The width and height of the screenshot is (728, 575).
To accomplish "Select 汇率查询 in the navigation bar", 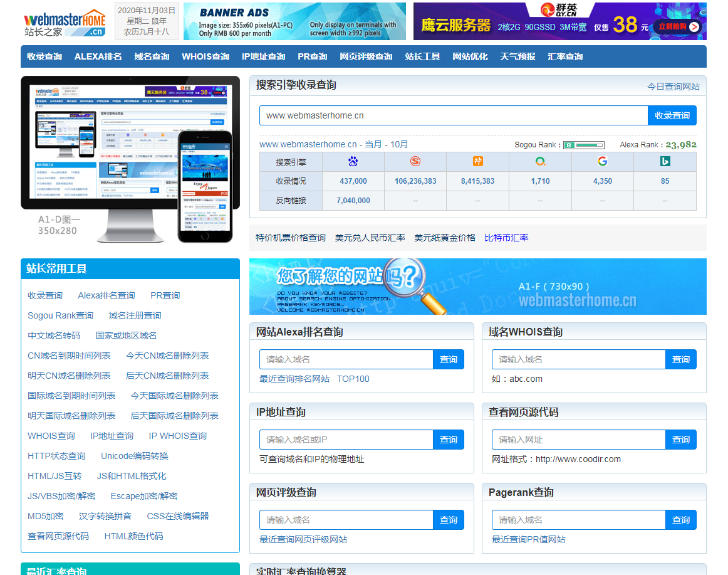I will click(565, 56).
